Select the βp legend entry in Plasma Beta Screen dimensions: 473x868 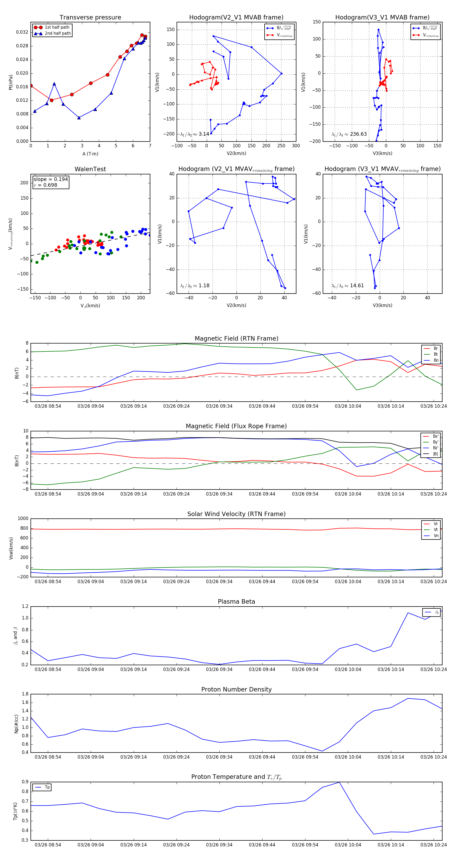click(x=431, y=612)
